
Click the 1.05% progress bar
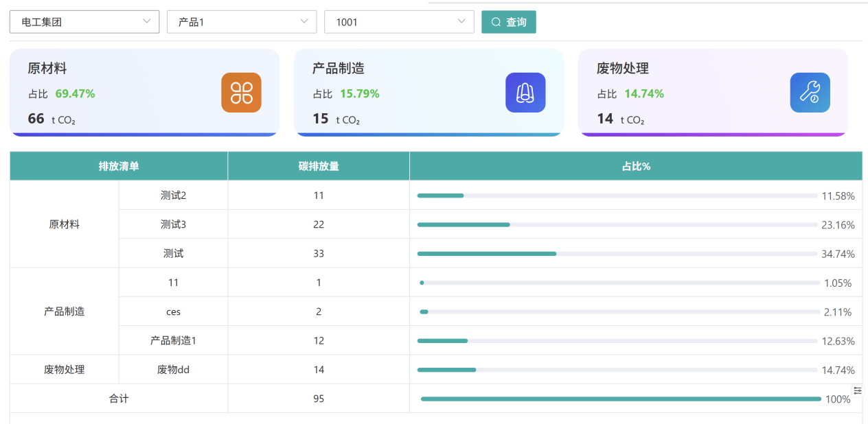click(620, 283)
